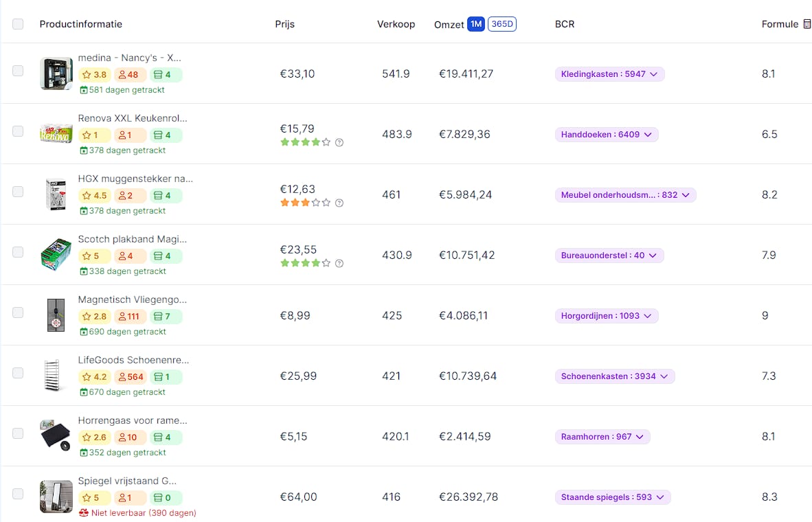Click help icon beside HGX muggenstekker rating
Viewport: 812px width, 522px height.
(x=339, y=203)
